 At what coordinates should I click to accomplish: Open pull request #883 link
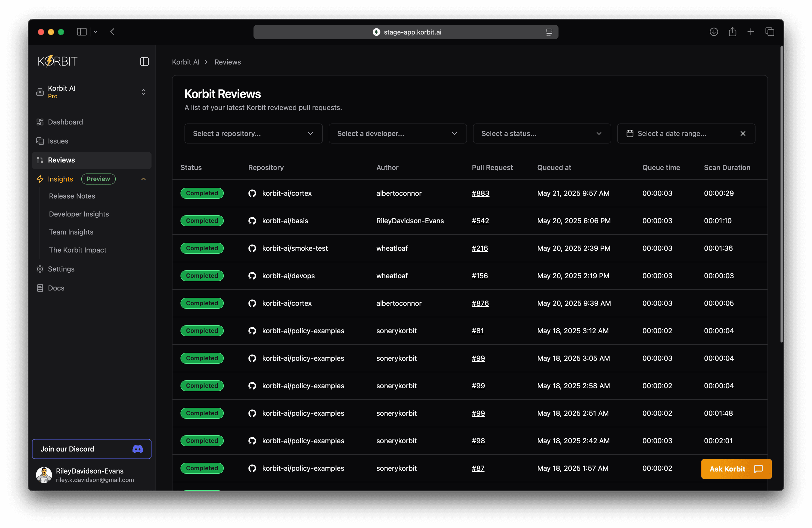pos(480,193)
